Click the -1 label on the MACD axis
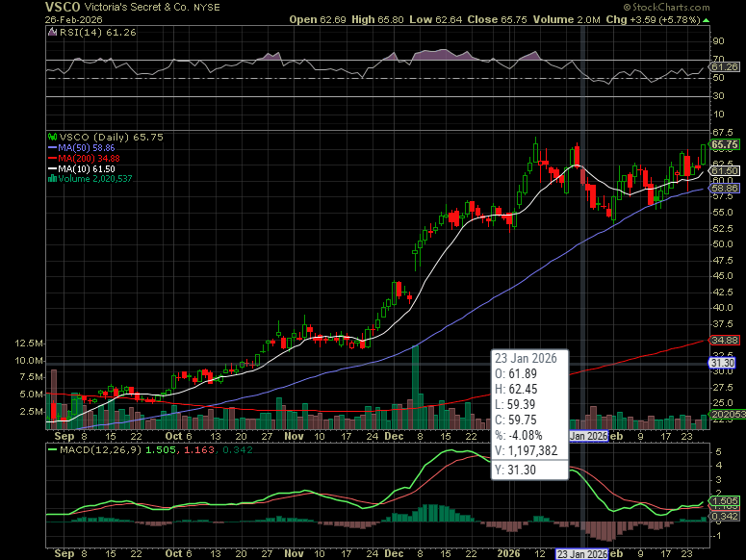746x560 pixels. click(x=717, y=536)
